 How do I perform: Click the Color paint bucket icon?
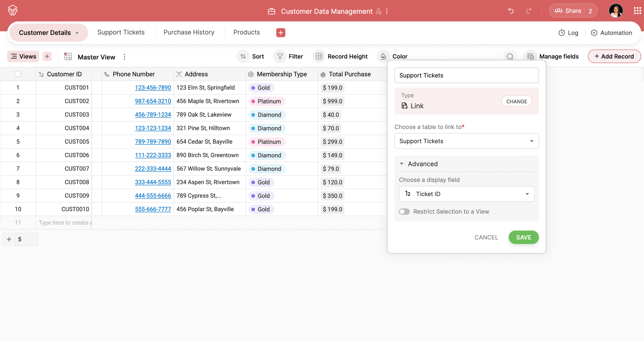(x=383, y=56)
